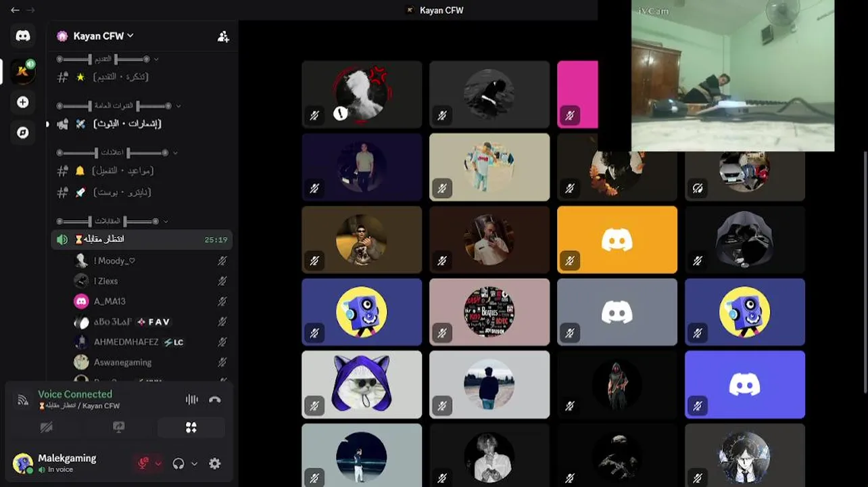Select the bright blue Discord logo tile
Viewport: 868px width, 487px height.
click(745, 384)
